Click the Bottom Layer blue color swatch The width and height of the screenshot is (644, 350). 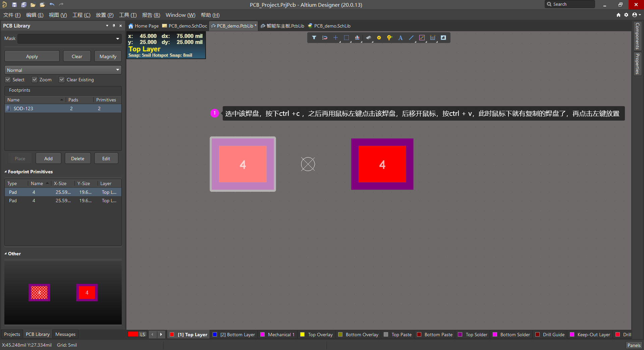point(215,335)
